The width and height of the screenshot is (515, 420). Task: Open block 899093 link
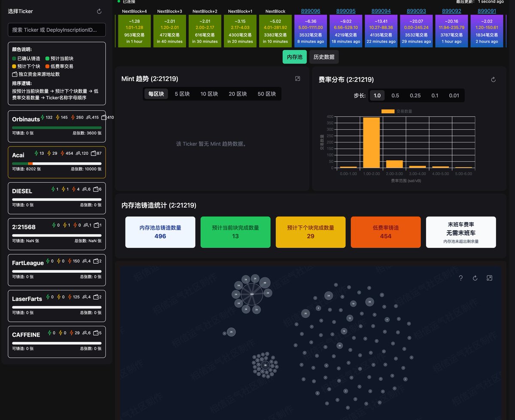[x=416, y=11]
